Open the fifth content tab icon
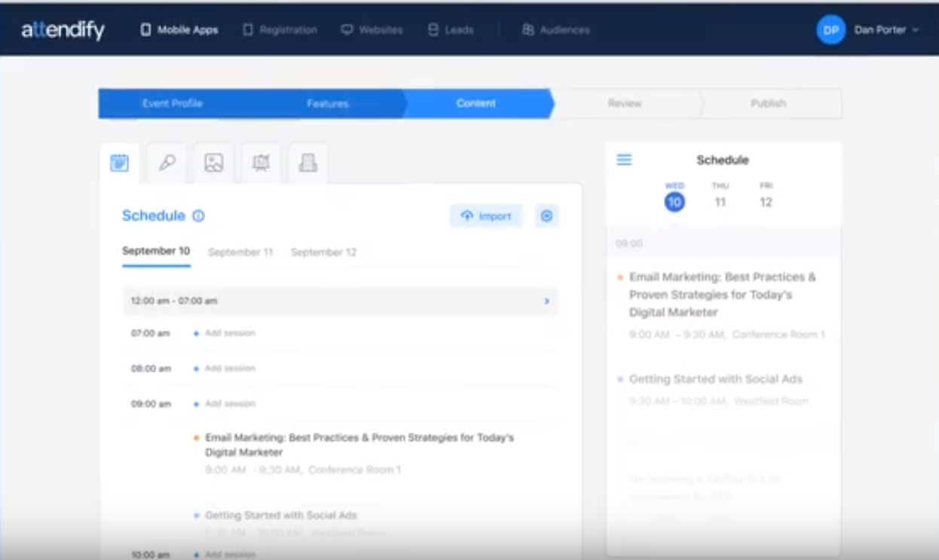Image resolution: width=939 pixels, height=560 pixels. point(307,163)
